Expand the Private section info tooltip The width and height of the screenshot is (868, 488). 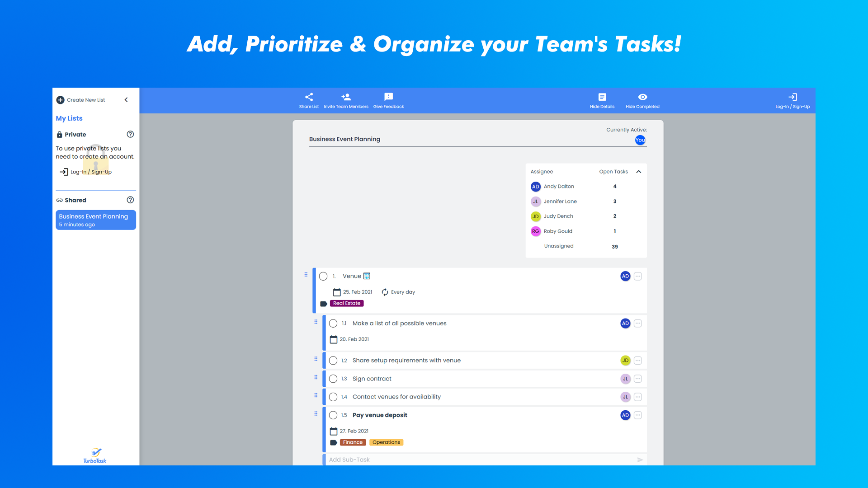[130, 134]
